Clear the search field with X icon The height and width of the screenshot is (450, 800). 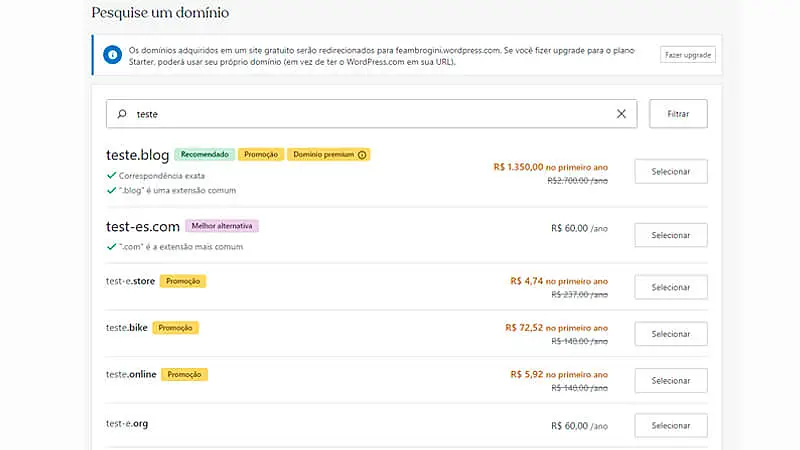tap(621, 114)
